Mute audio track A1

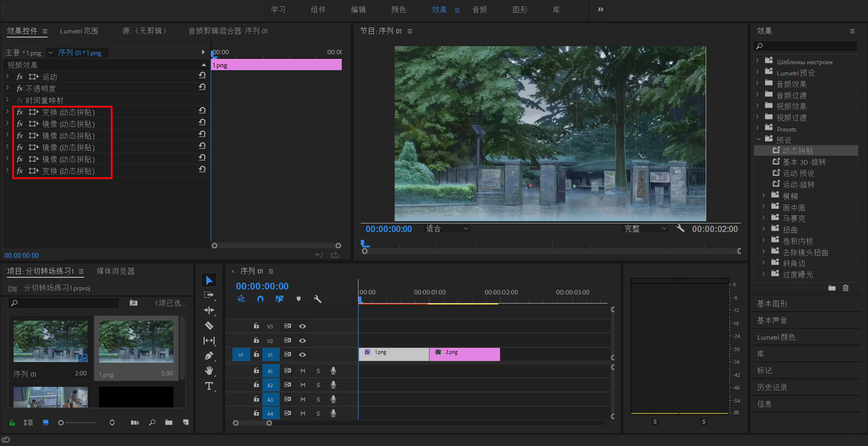[x=303, y=371]
